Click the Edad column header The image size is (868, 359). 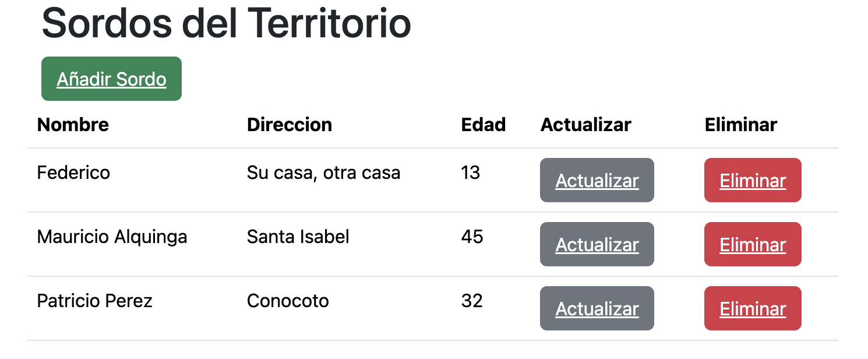tap(484, 125)
